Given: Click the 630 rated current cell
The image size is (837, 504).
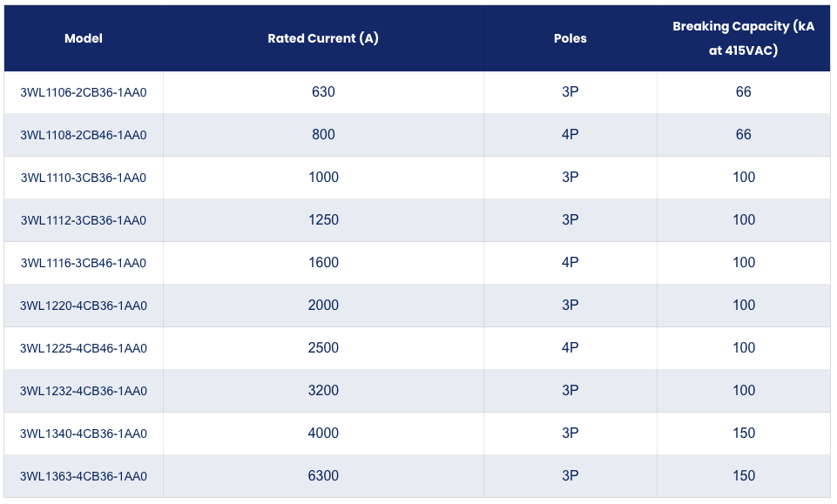Looking at the screenshot, I should pos(323,91).
